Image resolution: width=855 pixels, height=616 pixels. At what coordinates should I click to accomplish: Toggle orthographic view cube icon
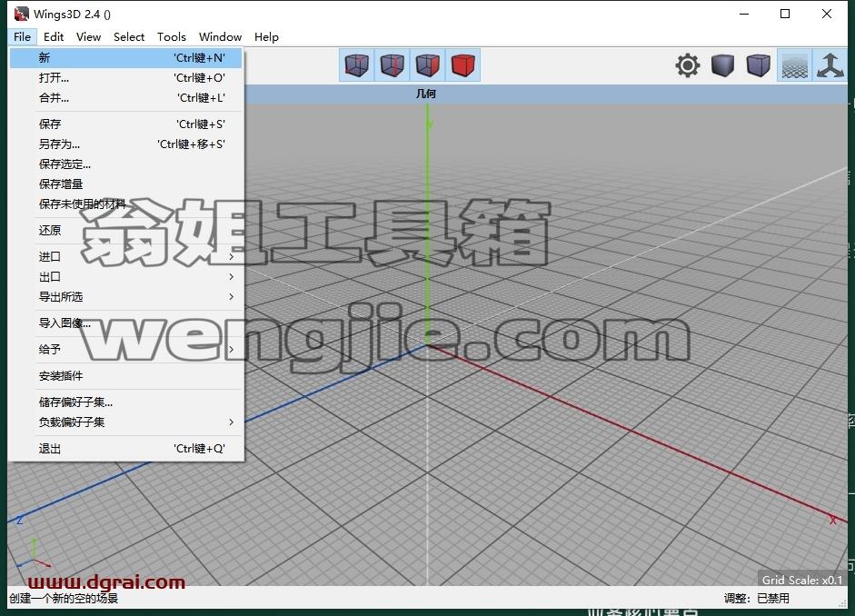[759, 65]
